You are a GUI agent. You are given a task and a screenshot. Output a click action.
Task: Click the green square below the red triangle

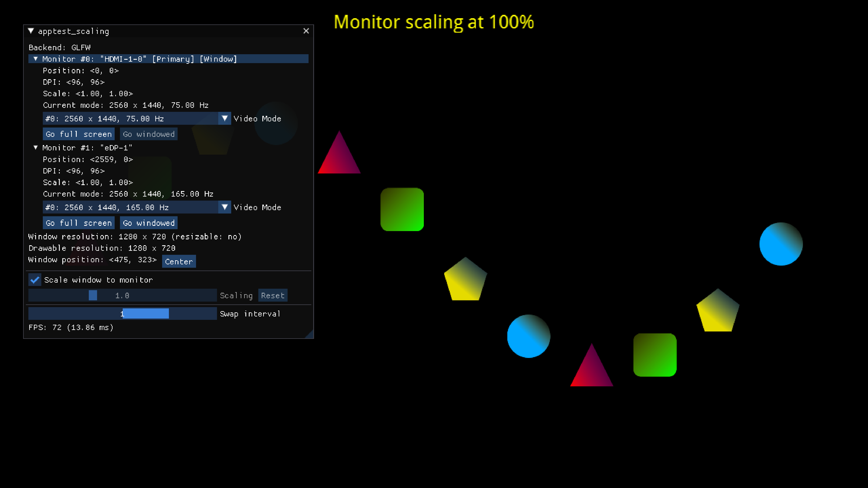click(402, 209)
